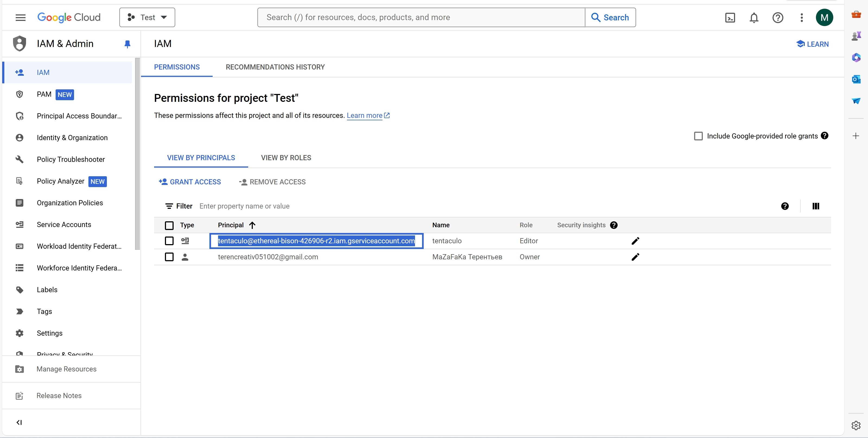This screenshot has width=868, height=438.
Task: Select View by Principals tab
Action: [x=201, y=158]
